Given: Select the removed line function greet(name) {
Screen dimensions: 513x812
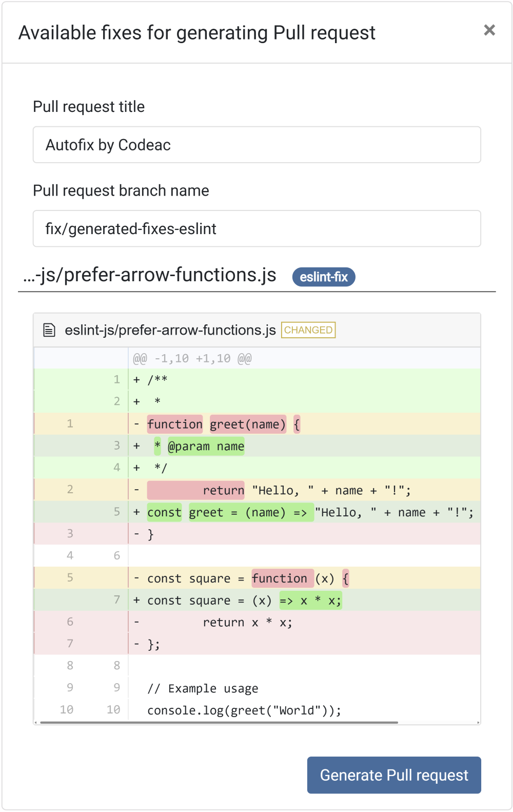Looking at the screenshot, I should [x=257, y=424].
